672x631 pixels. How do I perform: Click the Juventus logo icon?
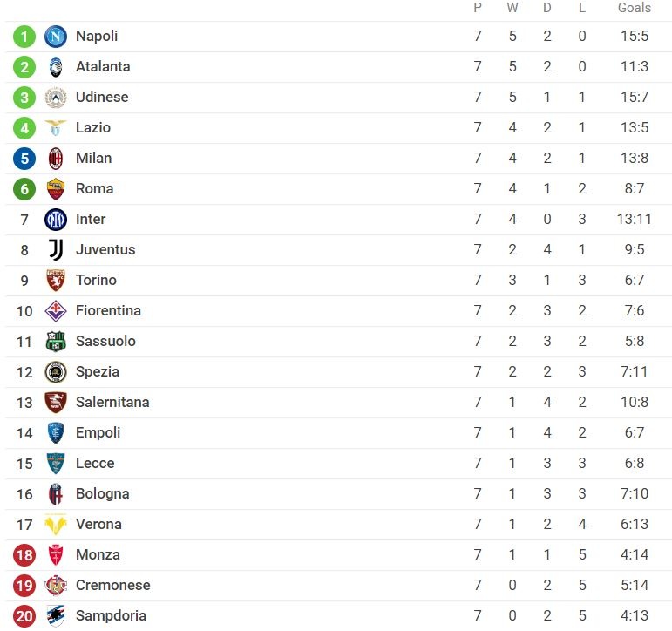click(56, 250)
